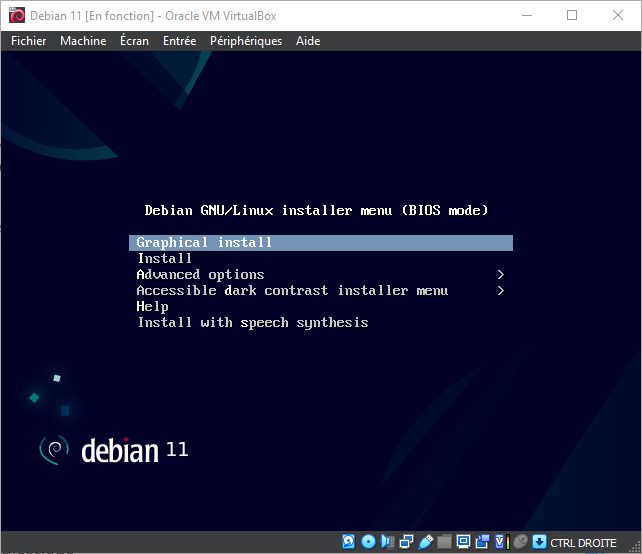
Task: Close the Debian 11 VM window
Action: [618, 16]
